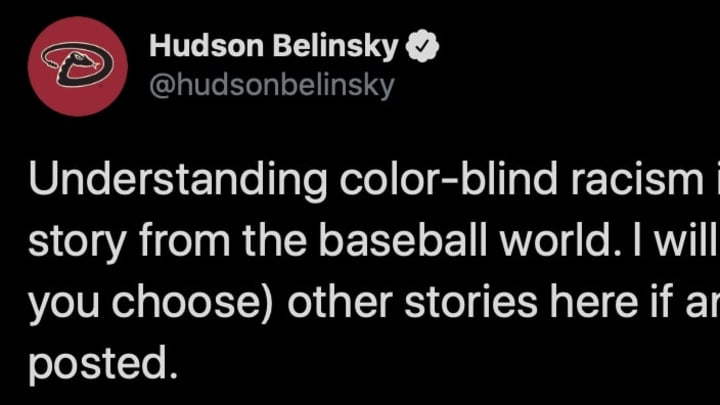Click the surname "Belinsky" in the header
The height and width of the screenshot is (405, 720).
[335, 46]
